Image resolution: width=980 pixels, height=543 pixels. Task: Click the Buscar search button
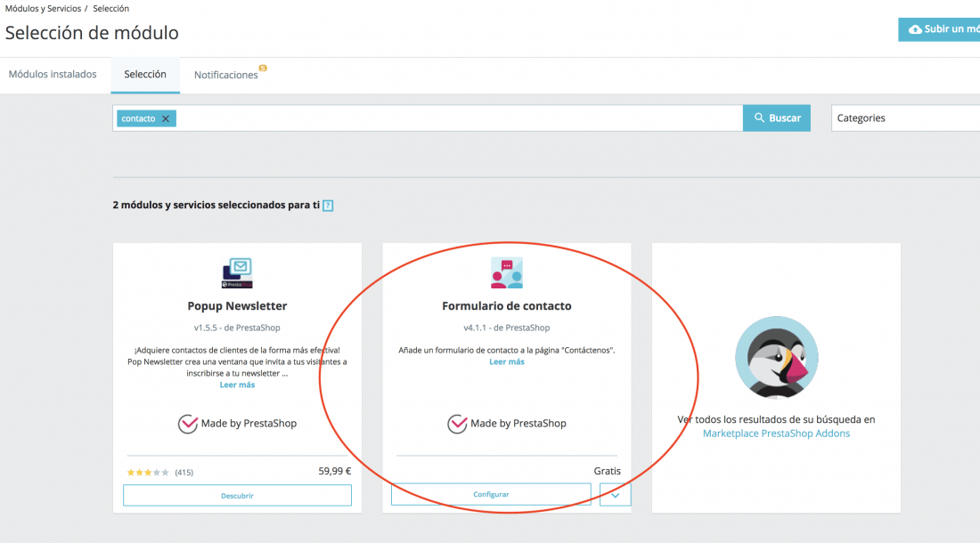point(776,118)
